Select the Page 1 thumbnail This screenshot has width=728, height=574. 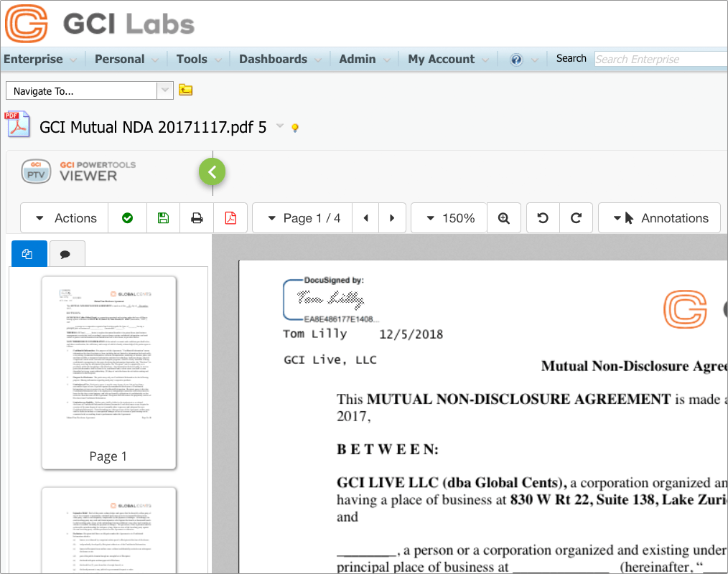[x=108, y=372]
